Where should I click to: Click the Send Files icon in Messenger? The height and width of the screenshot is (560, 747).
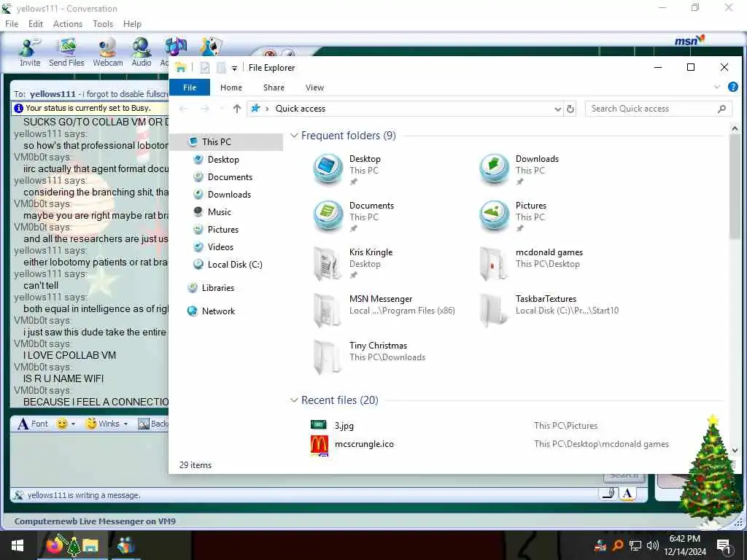[x=66, y=52]
